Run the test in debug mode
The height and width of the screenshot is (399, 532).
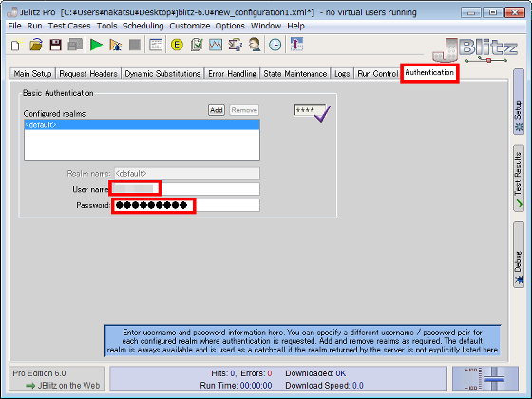tap(116, 45)
